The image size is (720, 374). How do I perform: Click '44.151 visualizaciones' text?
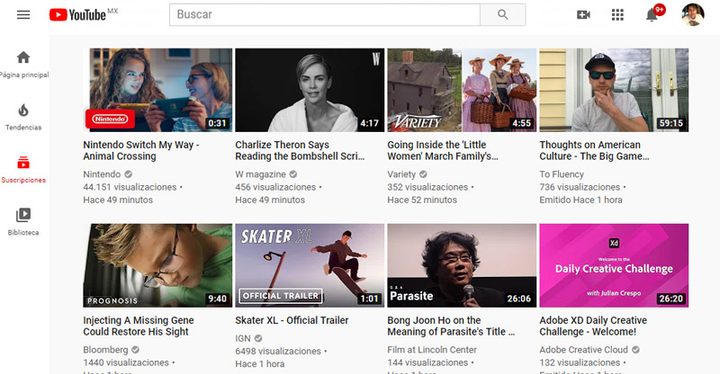click(130, 187)
